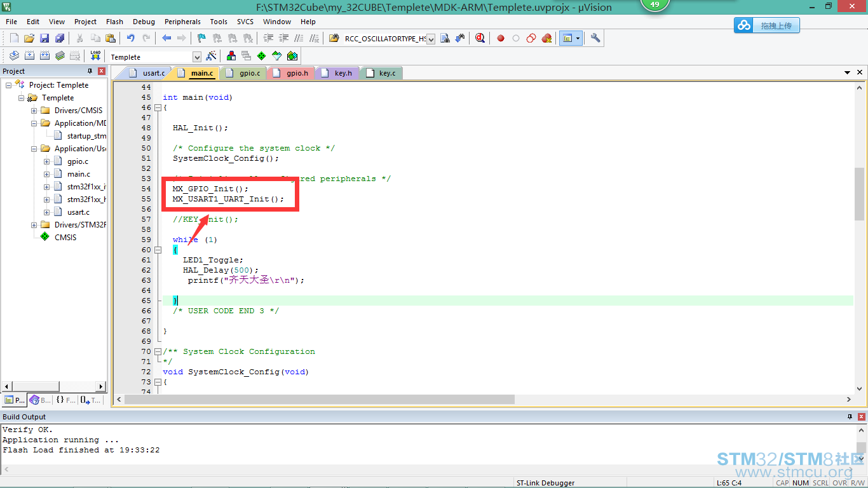Insert a bookmark with the blue flag icon
868x488 pixels.
[201, 38]
